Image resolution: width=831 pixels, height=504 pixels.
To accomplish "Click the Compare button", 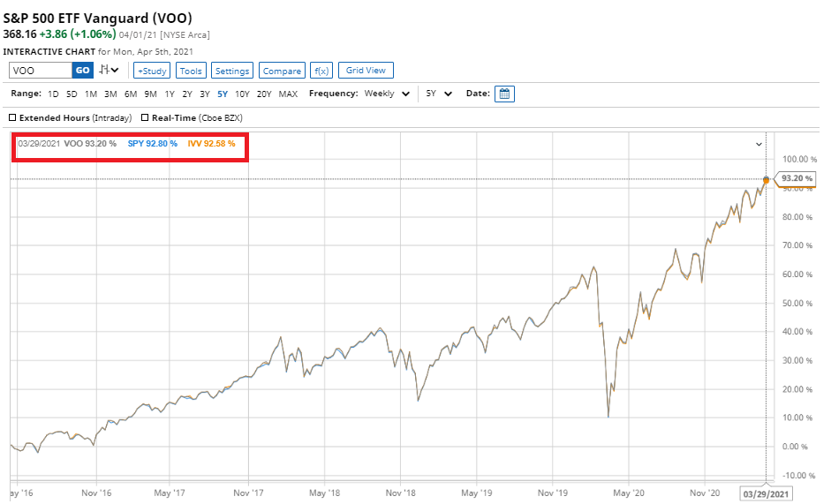I will pyautogui.click(x=282, y=71).
